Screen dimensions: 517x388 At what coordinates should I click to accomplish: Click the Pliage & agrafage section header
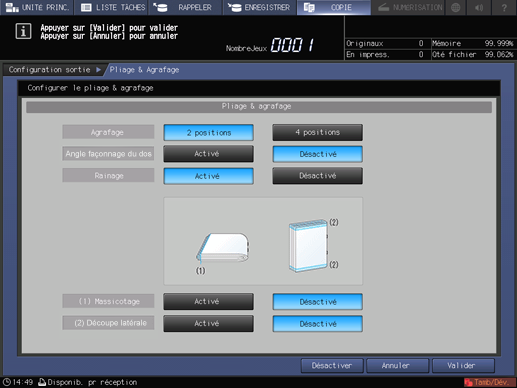(x=259, y=107)
